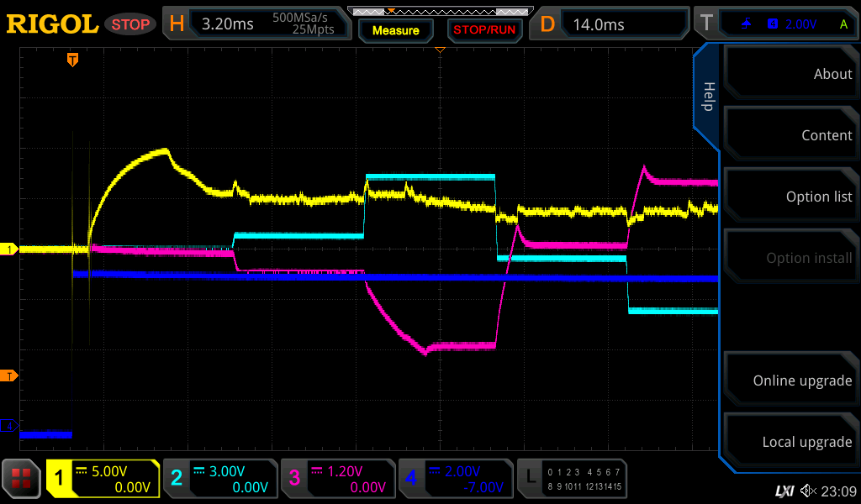Open the function navigation grid icon
Image resolution: width=861 pixels, height=504 pixels.
[22, 479]
